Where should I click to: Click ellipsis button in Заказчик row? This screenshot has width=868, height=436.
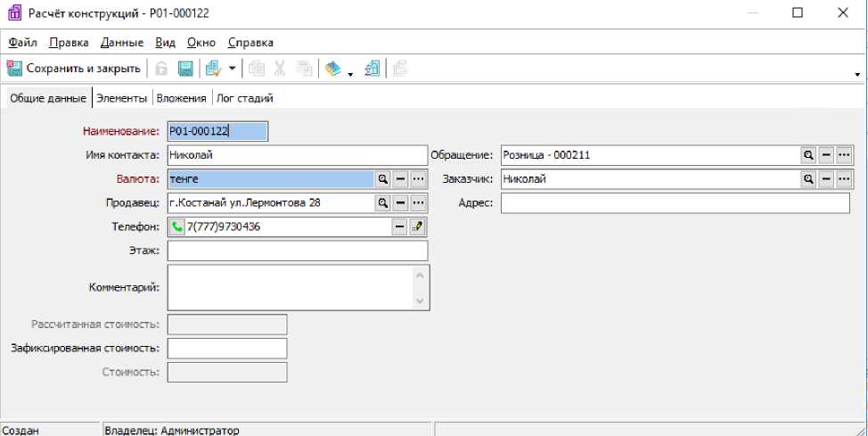click(844, 179)
